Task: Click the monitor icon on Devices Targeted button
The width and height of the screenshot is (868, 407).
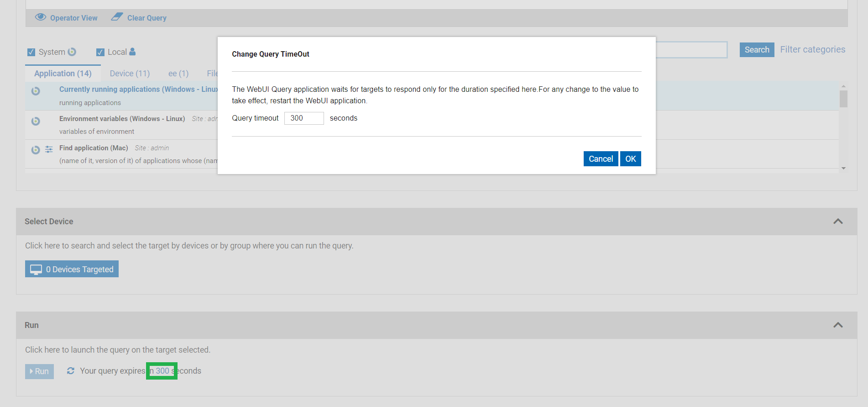Action: (36, 270)
